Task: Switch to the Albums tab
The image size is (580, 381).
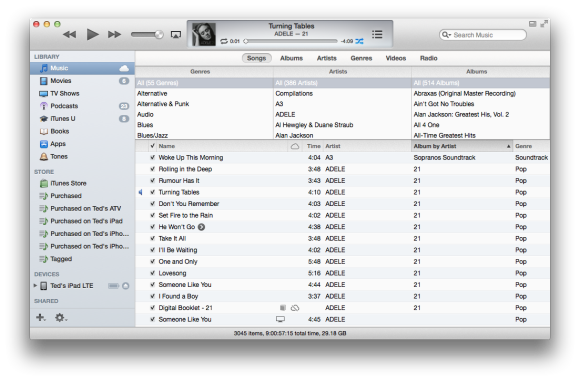Action: pos(291,58)
